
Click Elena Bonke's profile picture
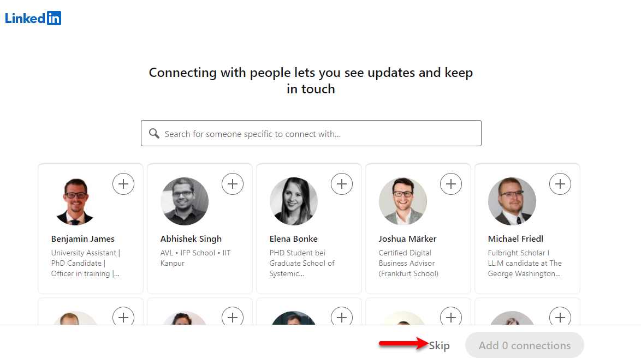tap(294, 201)
